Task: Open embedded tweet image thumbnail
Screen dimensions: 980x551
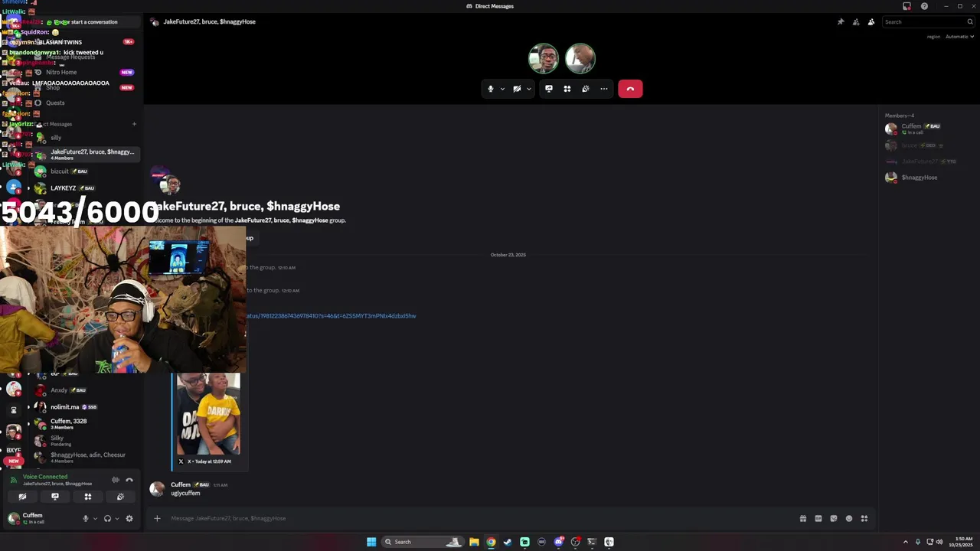Action: click(208, 414)
